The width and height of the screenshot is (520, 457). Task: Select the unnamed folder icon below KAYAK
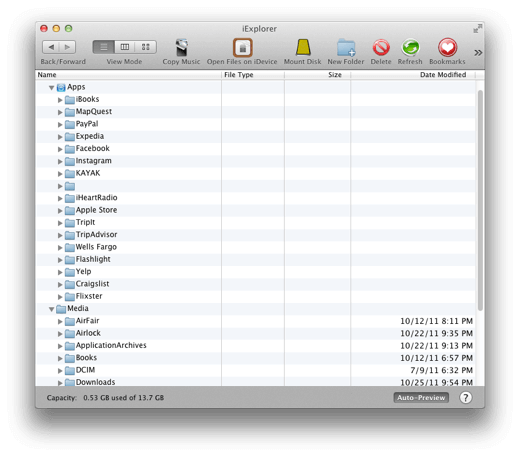click(x=70, y=186)
